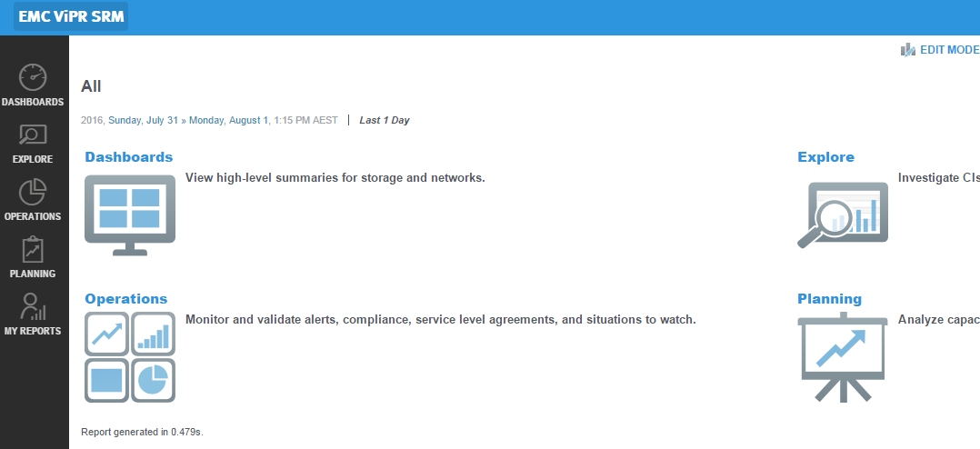Image resolution: width=980 pixels, height=449 pixels.
Task: Open the Planning heading link
Action: (x=829, y=299)
